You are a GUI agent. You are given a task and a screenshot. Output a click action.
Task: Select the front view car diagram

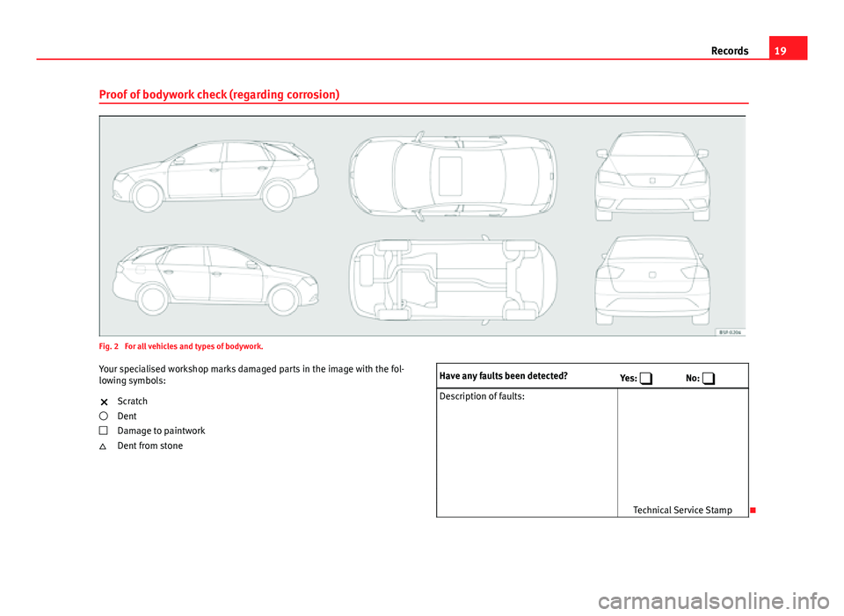(652, 175)
